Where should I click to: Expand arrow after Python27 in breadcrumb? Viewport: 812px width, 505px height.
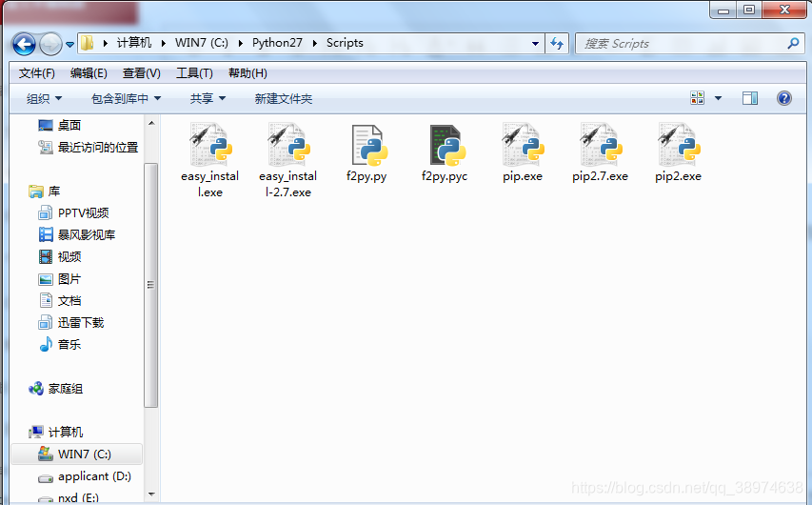[314, 44]
